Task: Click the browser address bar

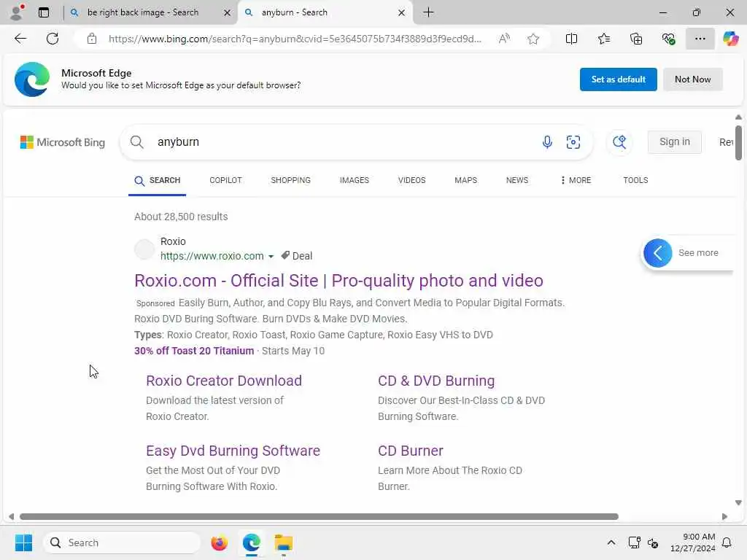Action: click(295, 39)
